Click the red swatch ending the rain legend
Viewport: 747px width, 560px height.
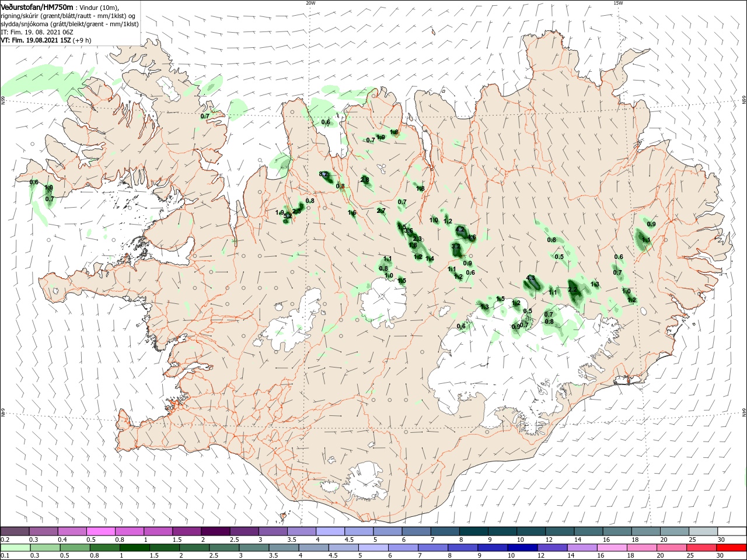[x=731, y=548]
